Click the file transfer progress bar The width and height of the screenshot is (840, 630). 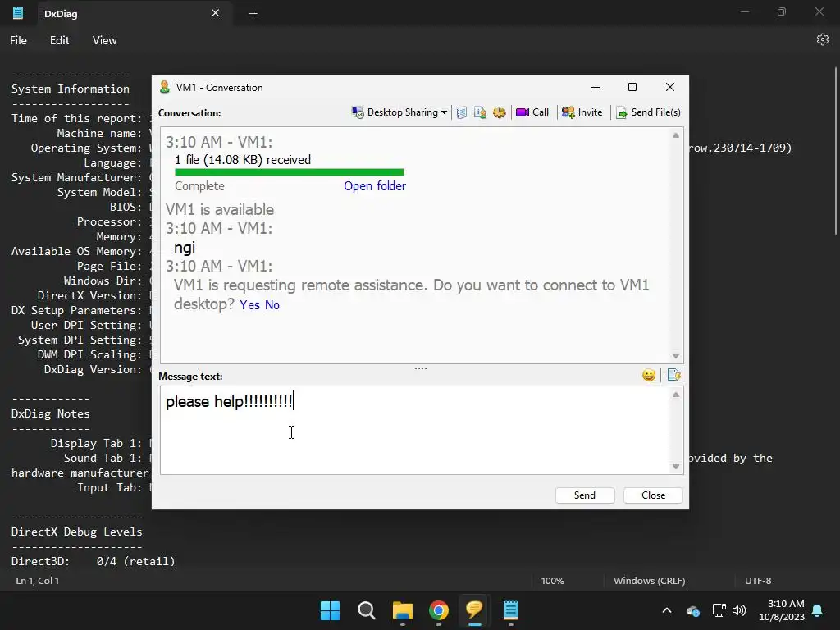(290, 172)
